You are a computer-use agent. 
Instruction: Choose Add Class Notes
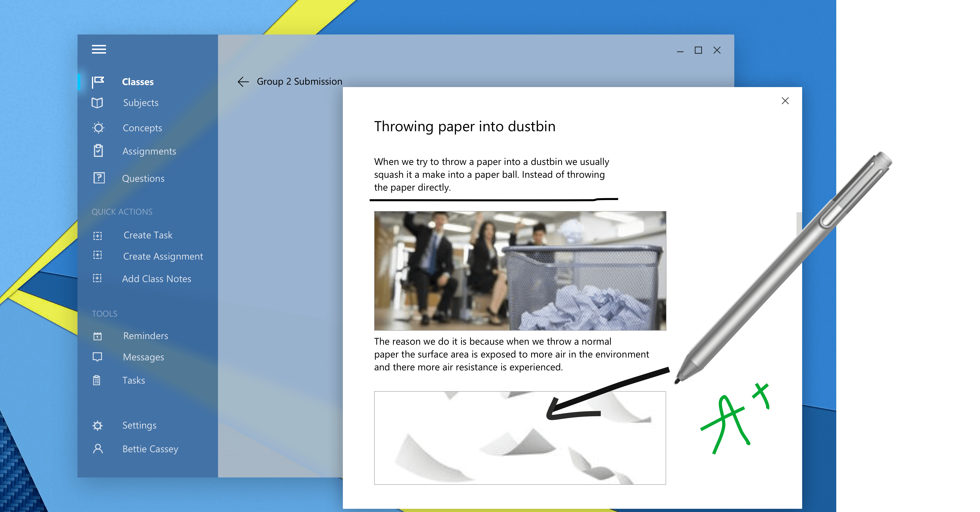[156, 279]
